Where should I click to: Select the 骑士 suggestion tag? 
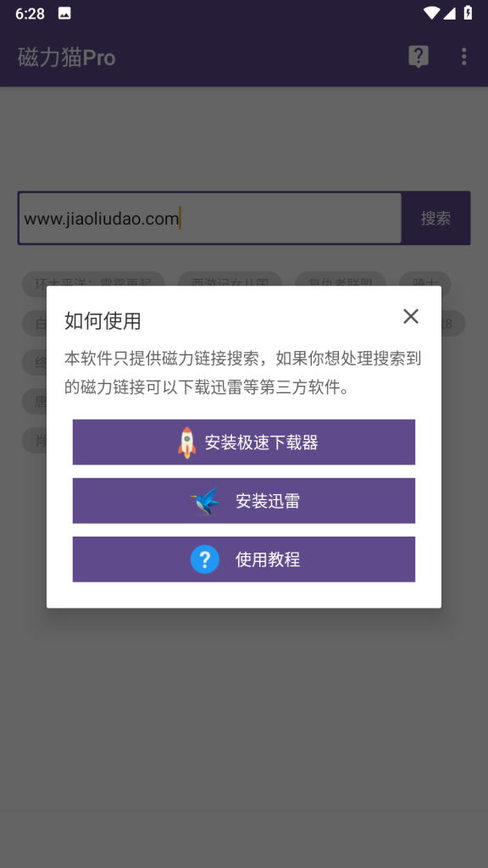click(x=425, y=284)
